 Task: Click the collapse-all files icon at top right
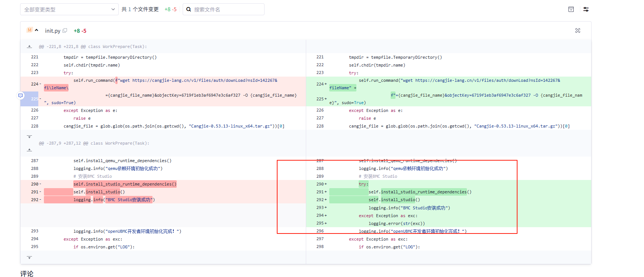(571, 9)
